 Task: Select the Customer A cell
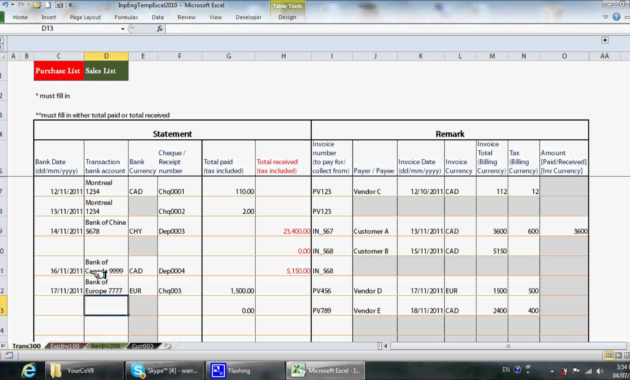375,226
